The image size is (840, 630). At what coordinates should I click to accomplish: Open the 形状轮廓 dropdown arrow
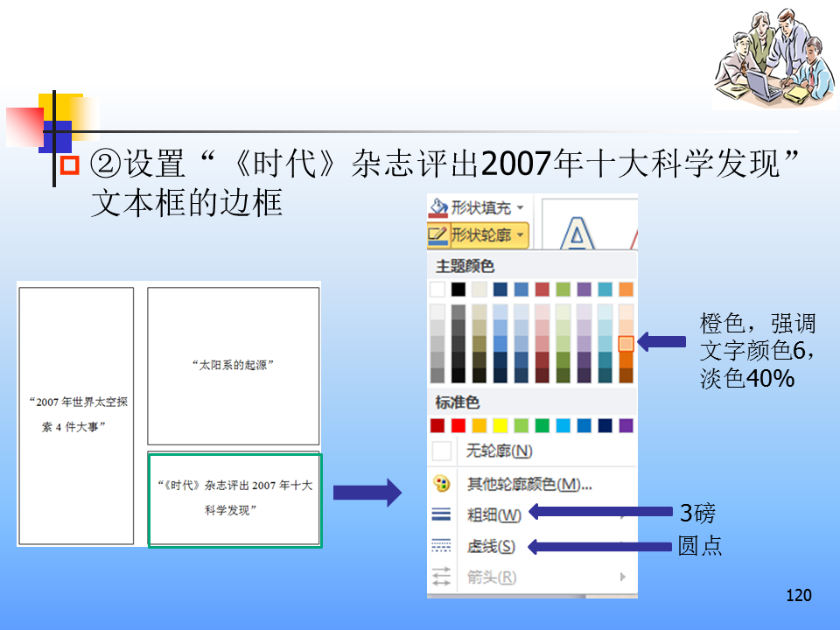[520, 235]
